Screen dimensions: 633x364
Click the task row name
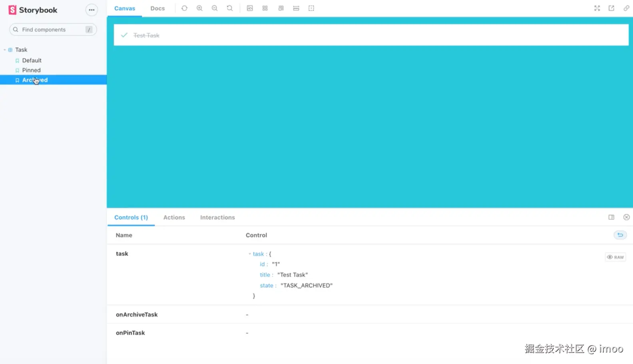122,254
